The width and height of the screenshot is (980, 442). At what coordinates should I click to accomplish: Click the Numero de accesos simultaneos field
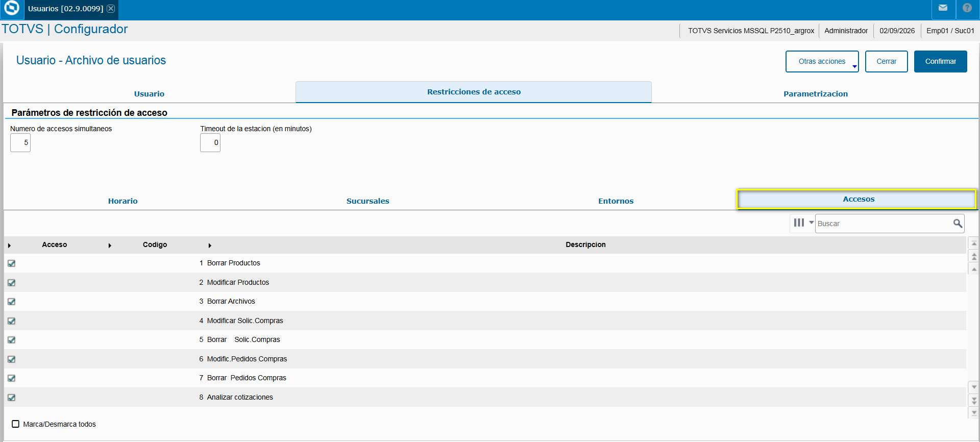tap(20, 142)
